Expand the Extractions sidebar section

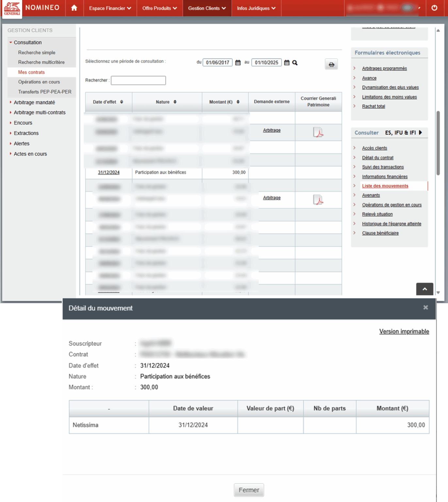[x=26, y=133]
